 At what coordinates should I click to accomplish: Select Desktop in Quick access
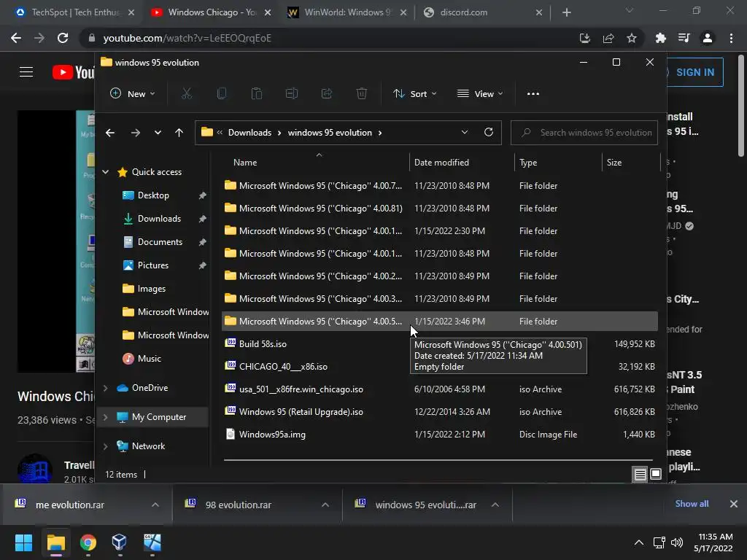click(153, 195)
